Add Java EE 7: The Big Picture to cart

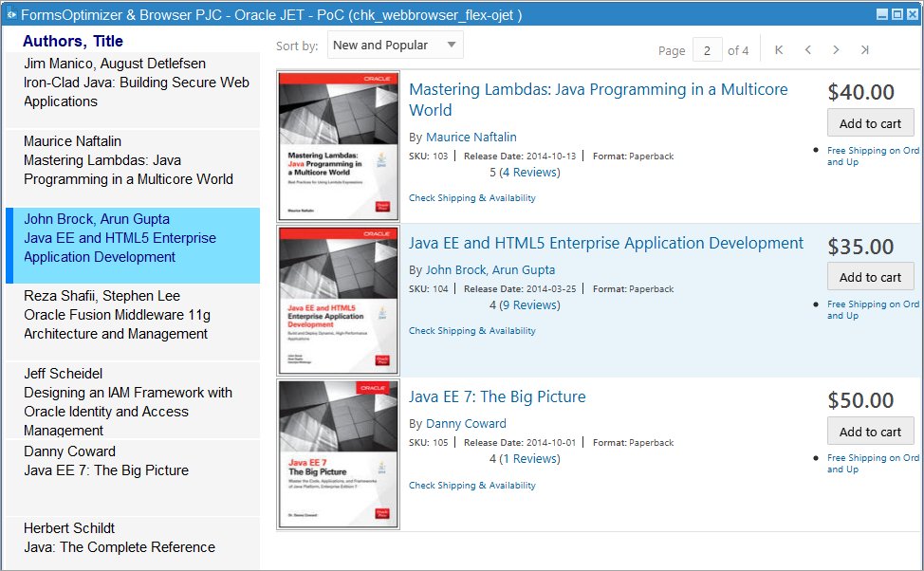pos(870,432)
